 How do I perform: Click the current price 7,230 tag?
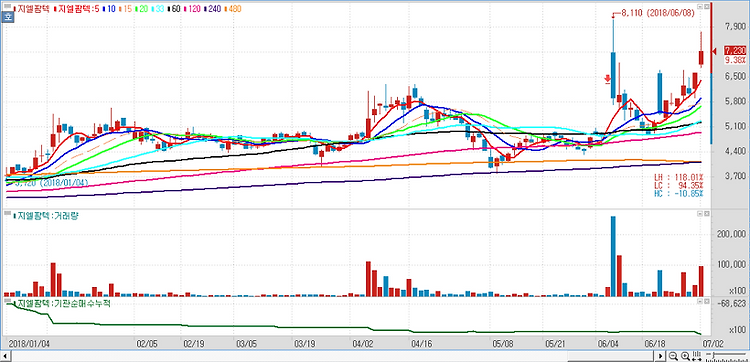735,51
